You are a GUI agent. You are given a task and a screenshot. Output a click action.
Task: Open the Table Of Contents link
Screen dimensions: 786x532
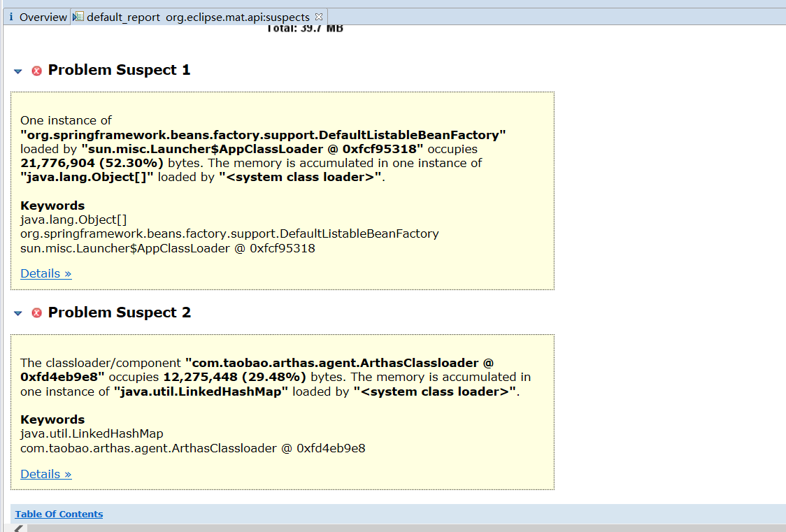click(59, 514)
